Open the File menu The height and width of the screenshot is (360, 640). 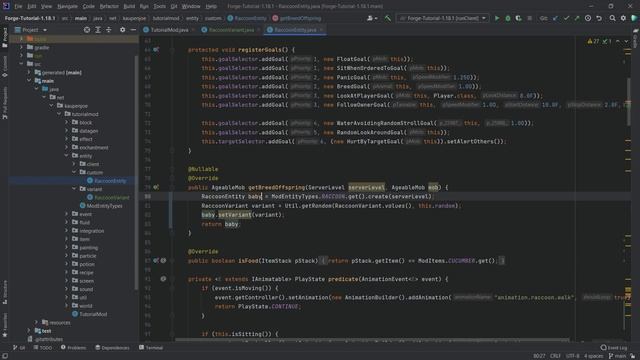click(x=18, y=7)
